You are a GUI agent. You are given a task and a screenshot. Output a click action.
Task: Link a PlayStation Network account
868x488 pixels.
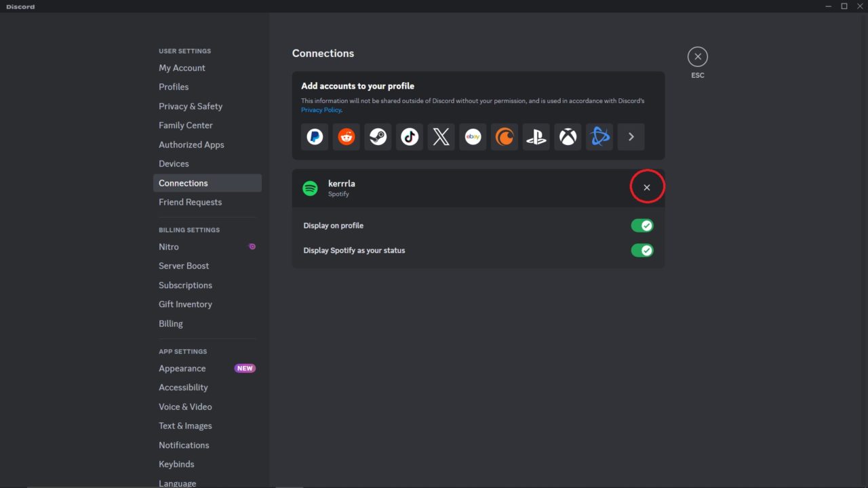coord(536,136)
